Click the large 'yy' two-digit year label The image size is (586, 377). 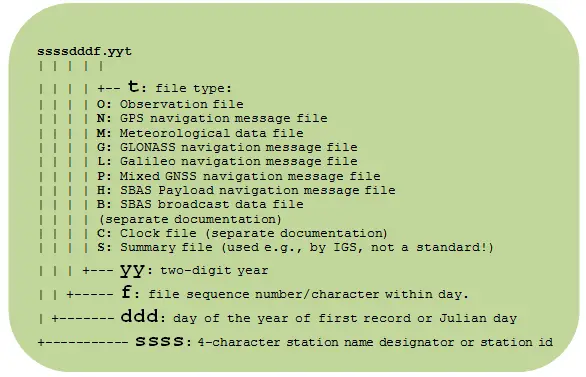pos(132,269)
